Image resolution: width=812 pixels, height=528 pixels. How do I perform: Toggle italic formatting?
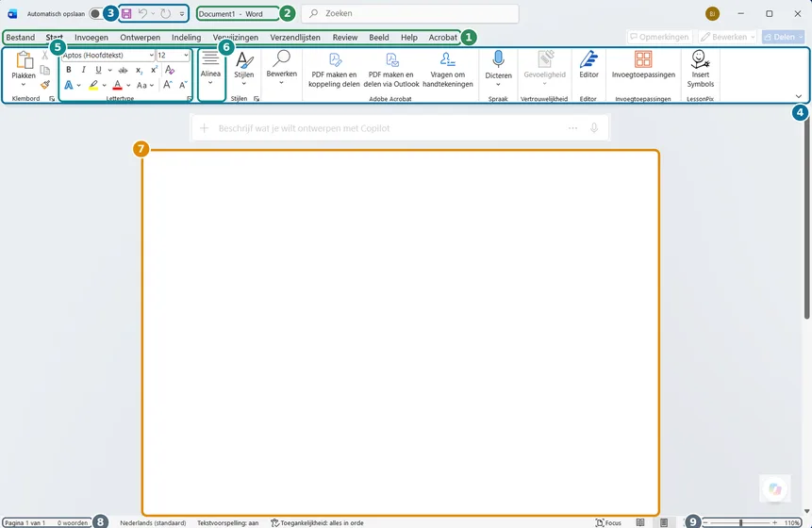83,70
